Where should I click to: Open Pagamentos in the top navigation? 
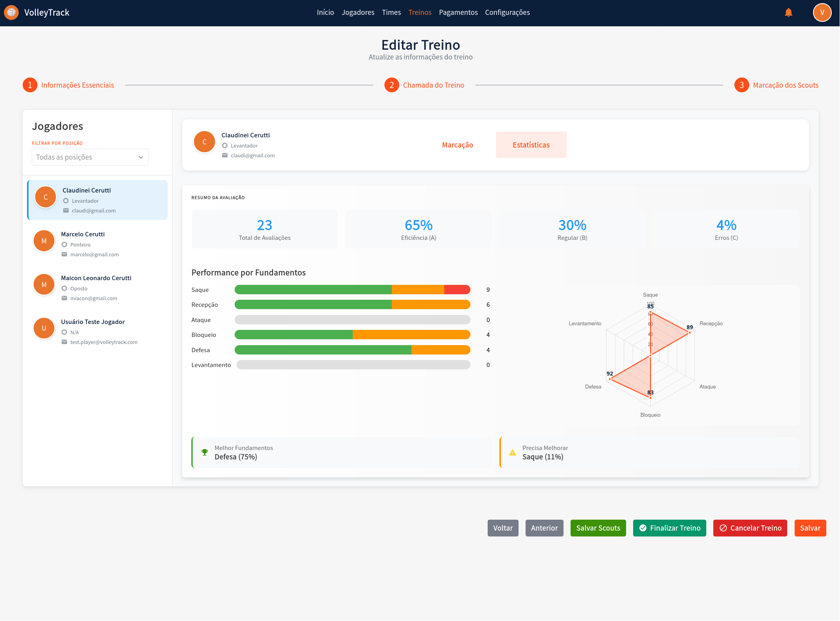pos(458,13)
